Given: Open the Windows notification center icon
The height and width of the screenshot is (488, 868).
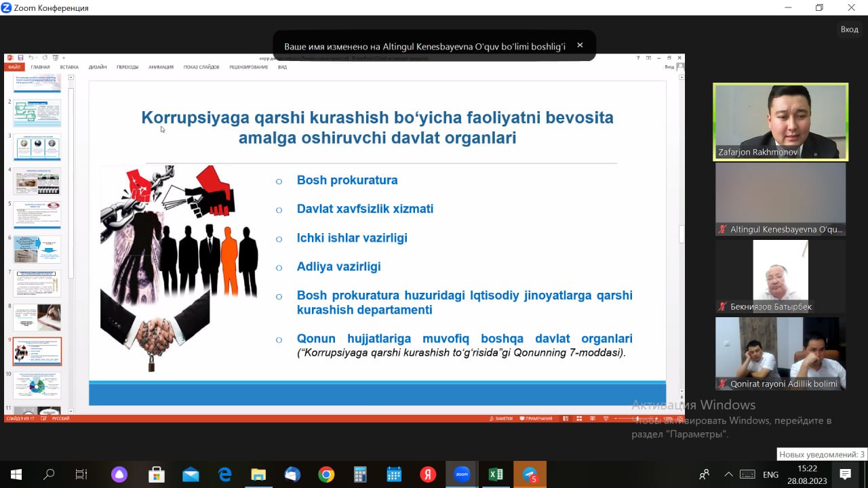Looking at the screenshot, I should coord(845,474).
